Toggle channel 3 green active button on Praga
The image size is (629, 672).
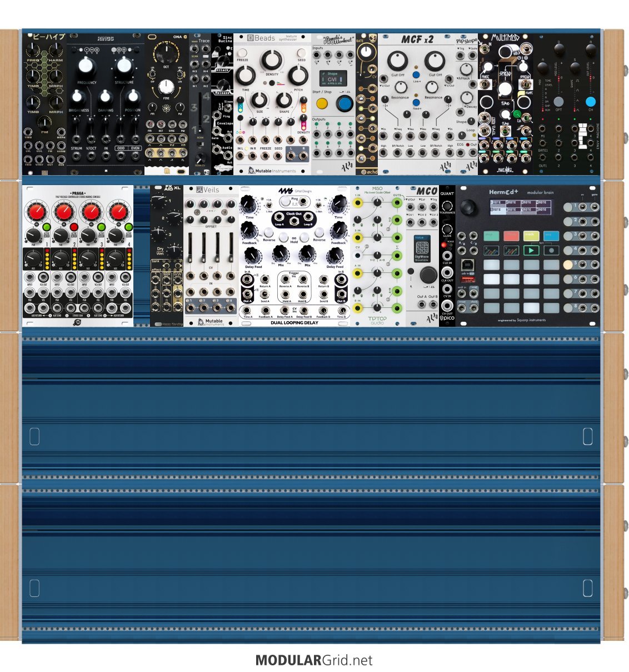pyautogui.click(x=102, y=227)
